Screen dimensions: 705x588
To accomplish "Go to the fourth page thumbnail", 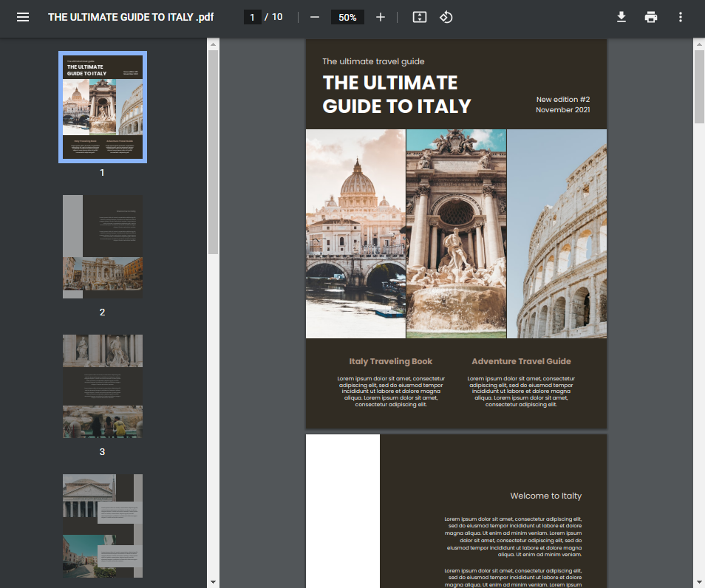I will click(x=103, y=525).
